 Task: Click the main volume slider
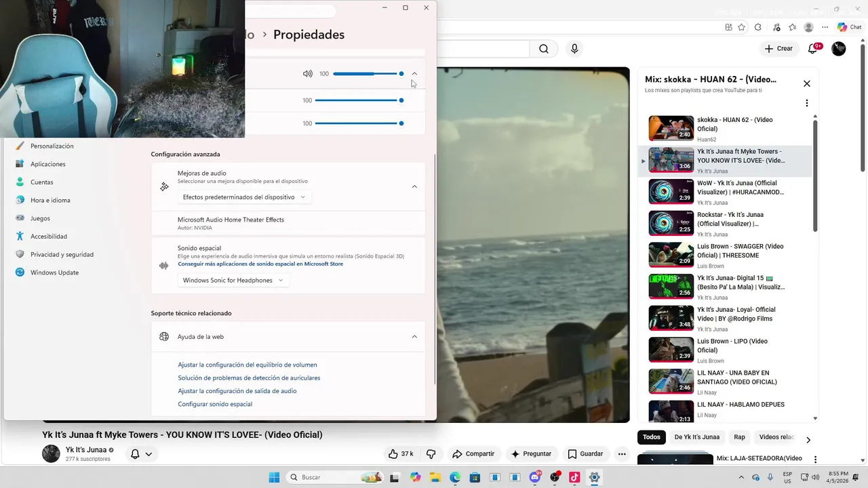(368, 74)
